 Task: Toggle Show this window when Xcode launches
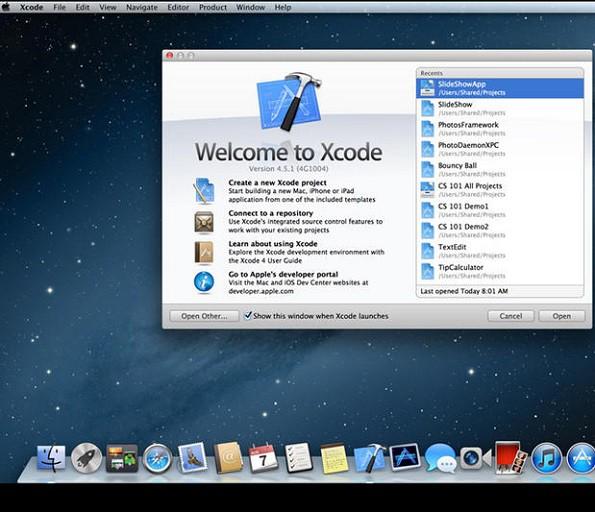pos(248,315)
